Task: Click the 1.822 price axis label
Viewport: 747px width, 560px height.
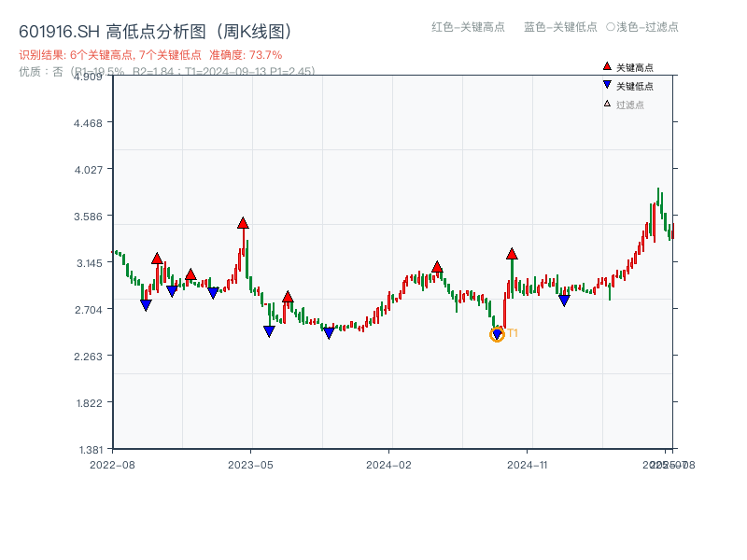Action: [89, 403]
